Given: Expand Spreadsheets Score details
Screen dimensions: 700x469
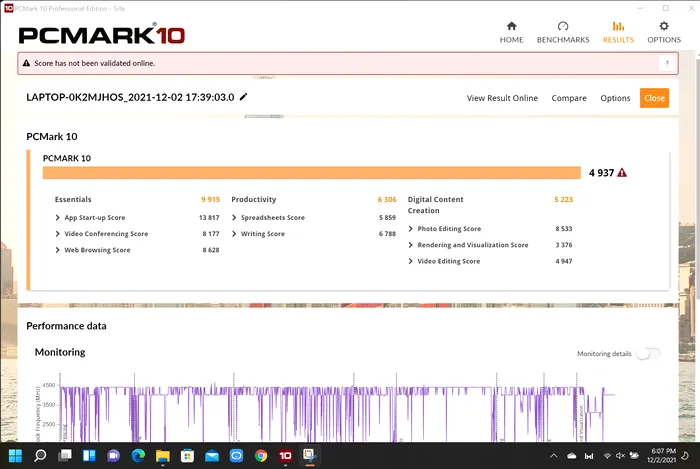Looking at the screenshot, I should (234, 218).
